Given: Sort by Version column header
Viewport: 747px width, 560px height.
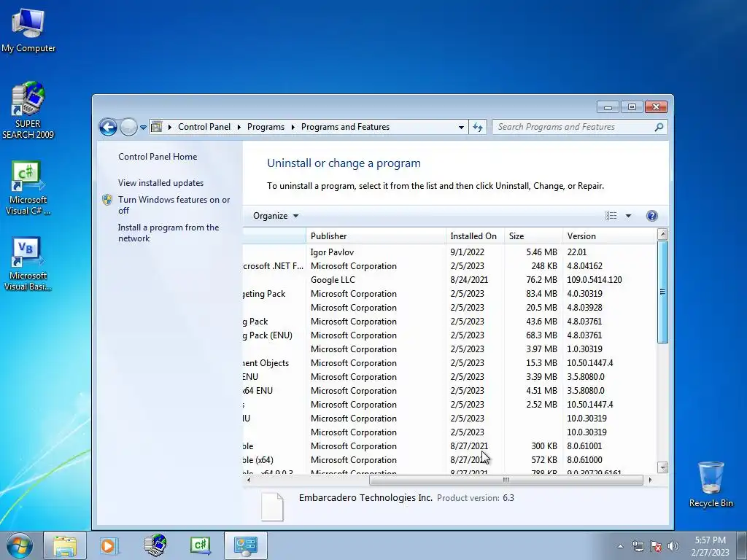Looking at the screenshot, I should (x=609, y=236).
